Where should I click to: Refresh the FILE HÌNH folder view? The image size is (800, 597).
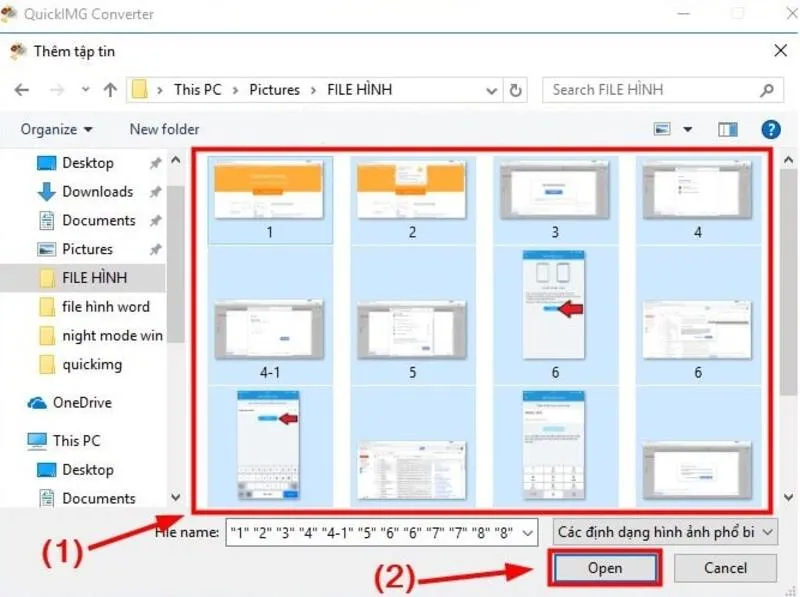coord(515,90)
